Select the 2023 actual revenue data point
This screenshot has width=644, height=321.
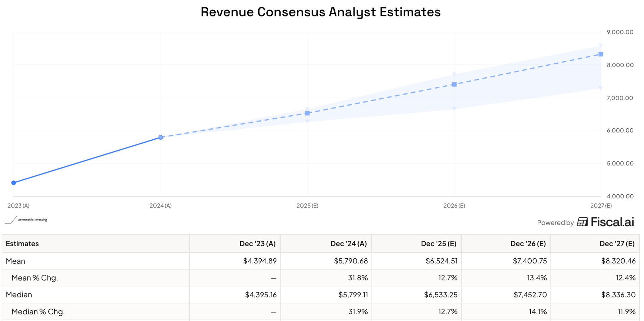[14, 183]
